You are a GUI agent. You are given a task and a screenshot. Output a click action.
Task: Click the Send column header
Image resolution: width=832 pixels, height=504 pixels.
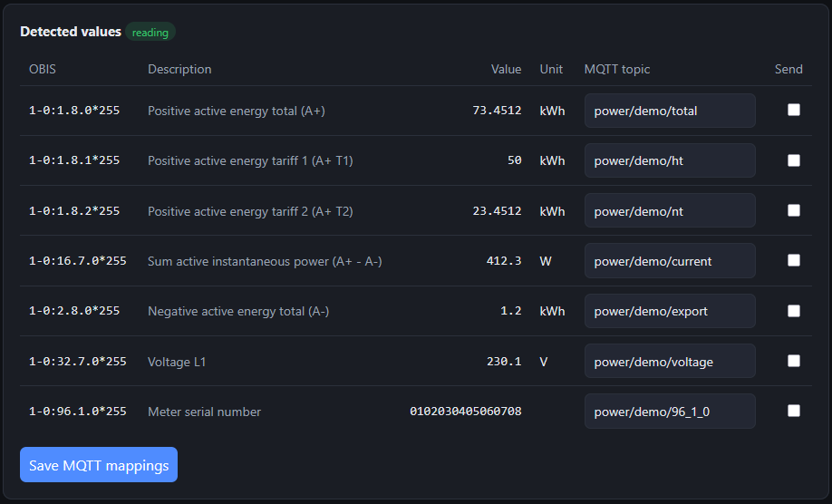(x=788, y=69)
